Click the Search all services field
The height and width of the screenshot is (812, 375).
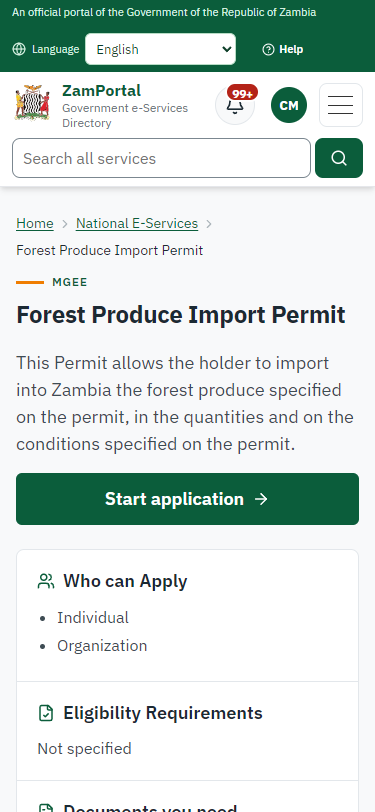coord(162,158)
